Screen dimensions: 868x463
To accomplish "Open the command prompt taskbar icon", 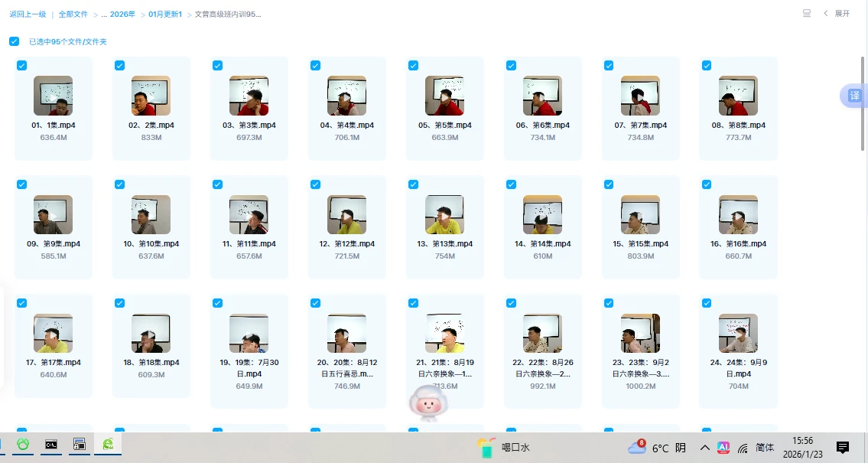I will coord(51,444).
